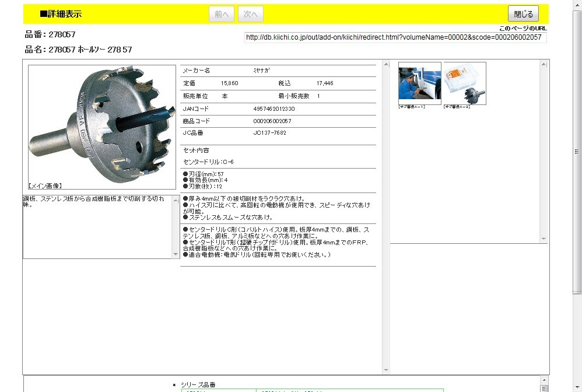
Task: Click the description box scroll-down arrow
Action: pyautogui.click(x=176, y=254)
